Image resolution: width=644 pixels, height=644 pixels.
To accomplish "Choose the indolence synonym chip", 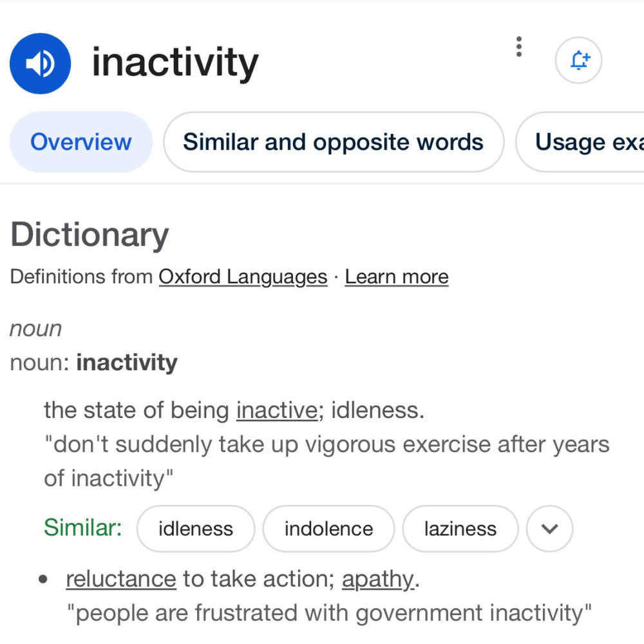I will click(328, 529).
